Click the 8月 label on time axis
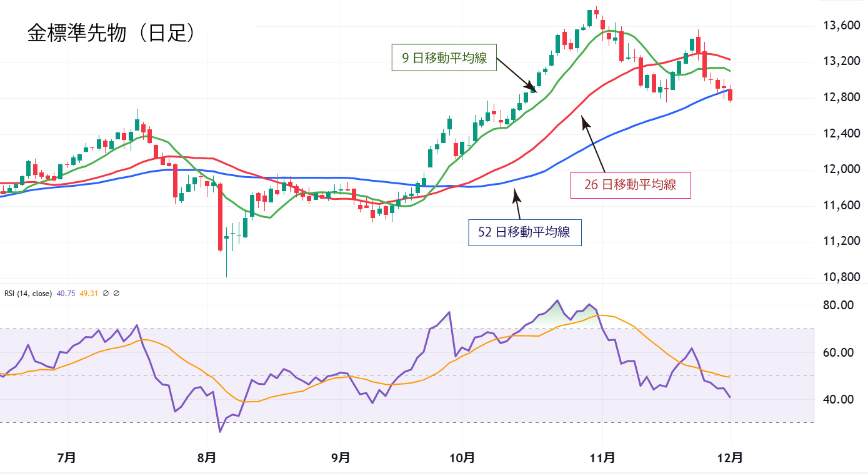Viewport: 868px width, 476px height. pyautogui.click(x=206, y=458)
